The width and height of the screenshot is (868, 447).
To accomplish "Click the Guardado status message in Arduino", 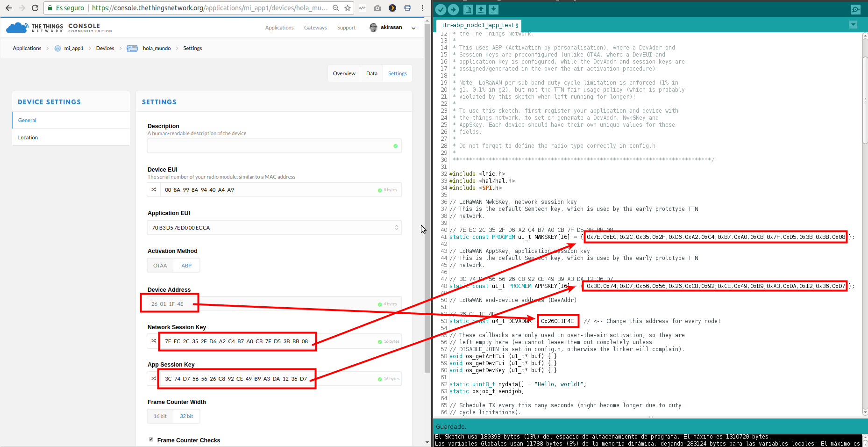I will [x=451, y=426].
